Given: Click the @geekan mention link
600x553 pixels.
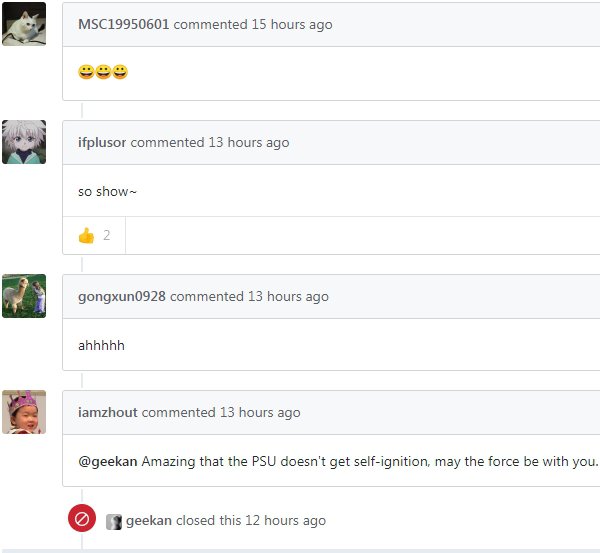Looking at the screenshot, I should click(108, 461).
